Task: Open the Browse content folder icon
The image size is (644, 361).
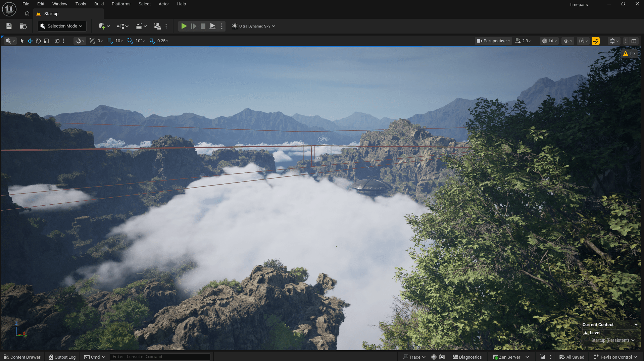Action: tap(23, 26)
